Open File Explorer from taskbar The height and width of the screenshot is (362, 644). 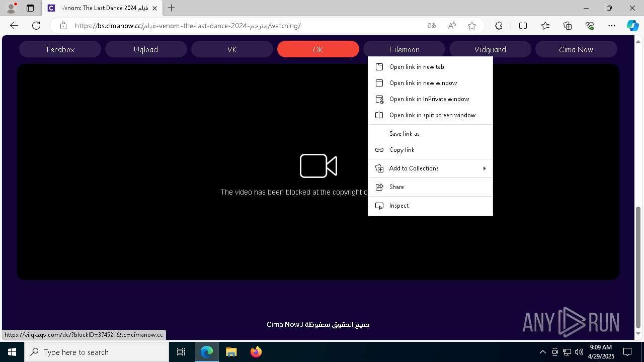pyautogui.click(x=231, y=352)
